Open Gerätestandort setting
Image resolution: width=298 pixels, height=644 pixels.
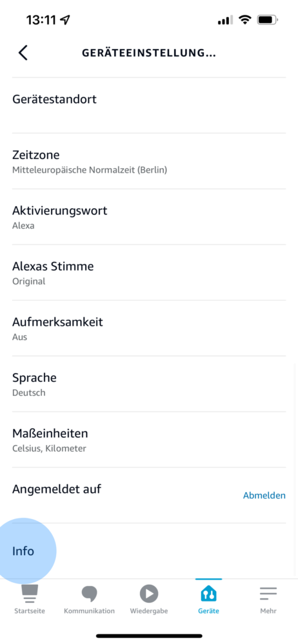pos(149,105)
